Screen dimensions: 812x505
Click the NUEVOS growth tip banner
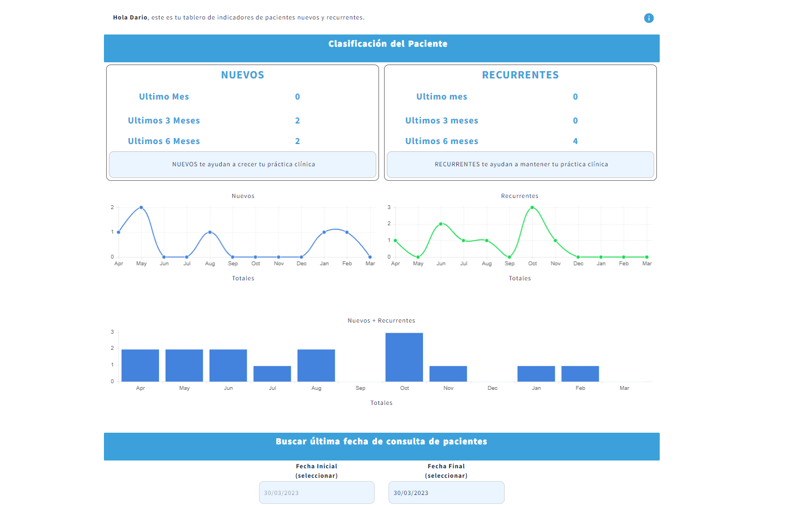click(243, 165)
